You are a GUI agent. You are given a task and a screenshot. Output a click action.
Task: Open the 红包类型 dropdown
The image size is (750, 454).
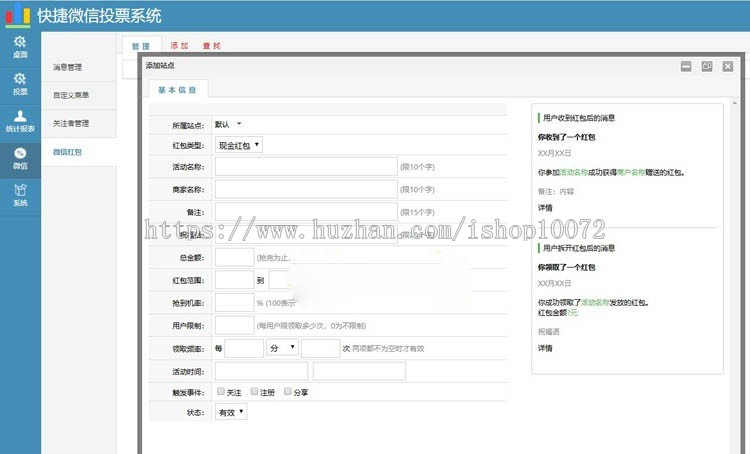coord(239,145)
